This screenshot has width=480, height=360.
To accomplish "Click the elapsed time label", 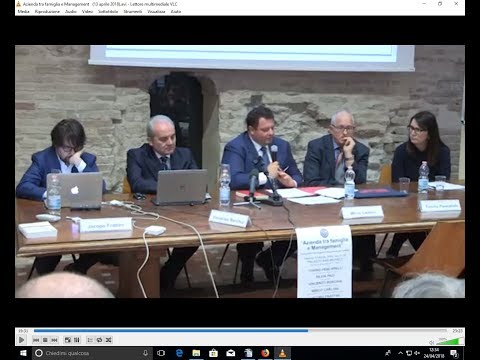I will pos(23,331).
